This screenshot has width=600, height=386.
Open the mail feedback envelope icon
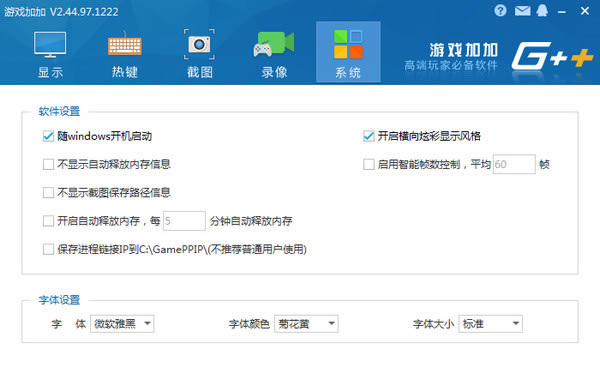(522, 11)
